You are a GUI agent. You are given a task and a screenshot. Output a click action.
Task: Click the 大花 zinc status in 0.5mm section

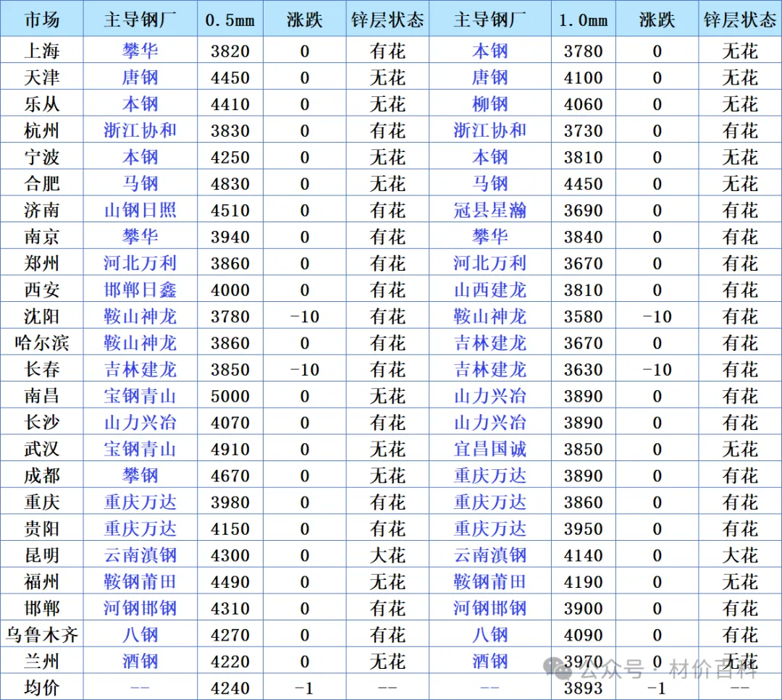coord(387,555)
